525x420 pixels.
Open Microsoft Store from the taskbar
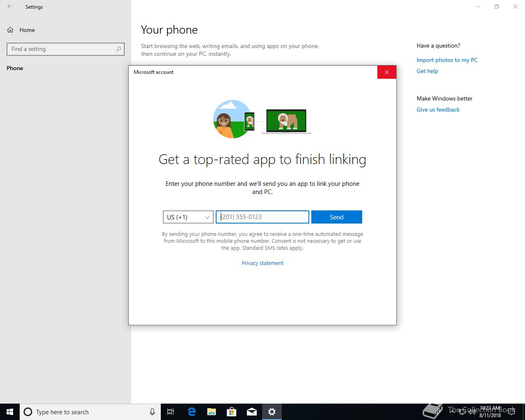[x=232, y=412]
